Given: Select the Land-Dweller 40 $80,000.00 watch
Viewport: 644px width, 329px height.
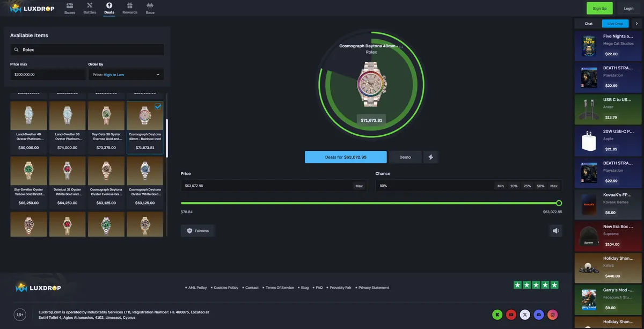Looking at the screenshot, I should point(28,127).
